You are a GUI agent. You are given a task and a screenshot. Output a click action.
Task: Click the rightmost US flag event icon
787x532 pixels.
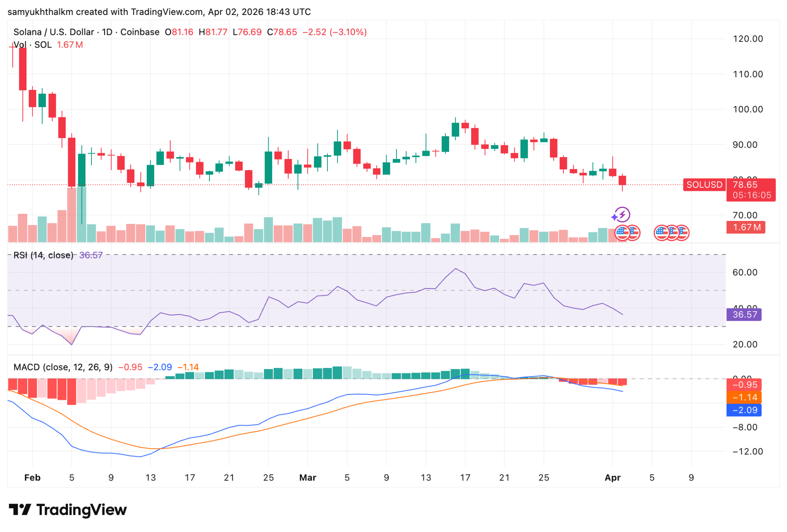[683, 232]
